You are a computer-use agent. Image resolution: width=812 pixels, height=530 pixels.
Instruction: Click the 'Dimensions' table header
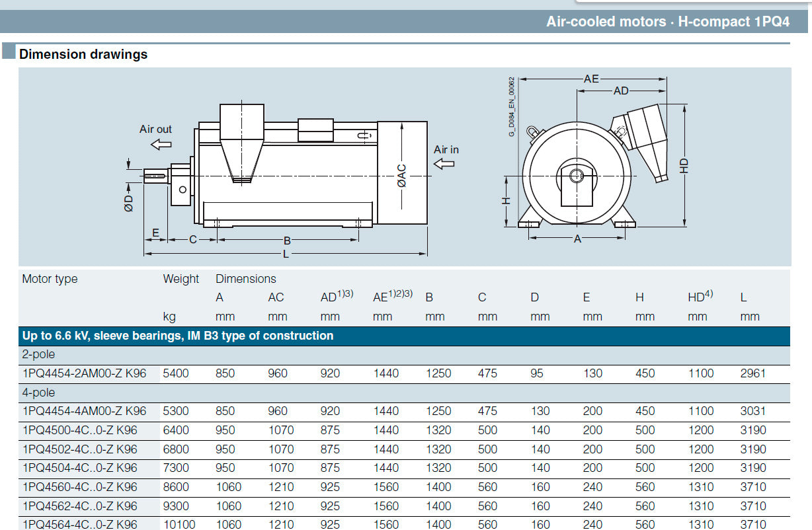click(246, 279)
